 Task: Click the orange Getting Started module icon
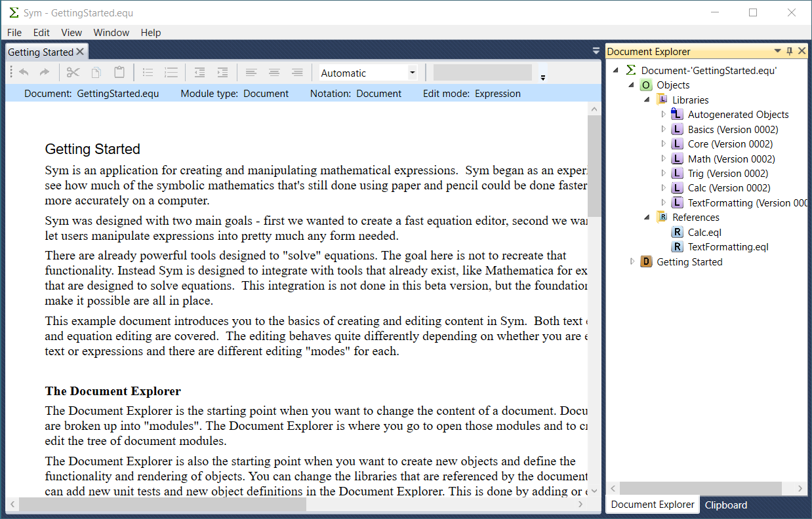pyautogui.click(x=646, y=262)
